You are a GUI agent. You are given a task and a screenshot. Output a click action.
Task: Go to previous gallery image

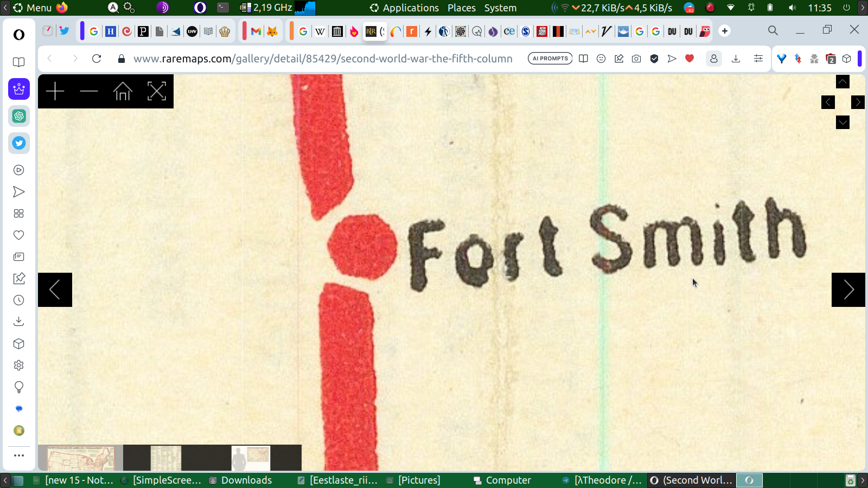(55, 290)
